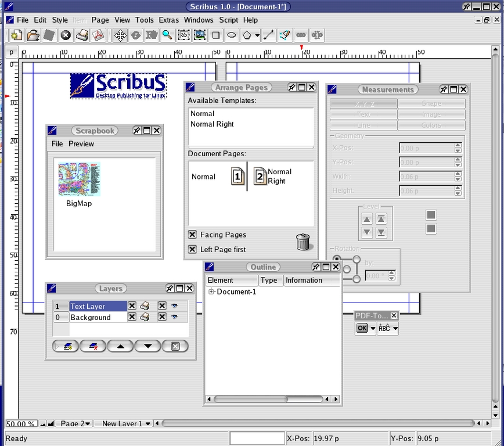The image size is (504, 446).
Task: Open the New Layer 1 dropdown
Action: click(149, 424)
